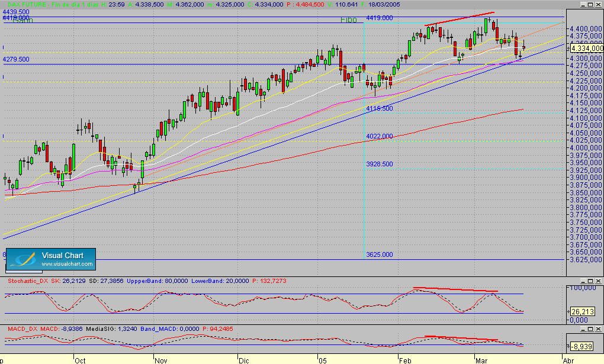Click the '4.200,000' price axis label
This screenshot has width=604, height=364.
pyautogui.click(x=586, y=88)
